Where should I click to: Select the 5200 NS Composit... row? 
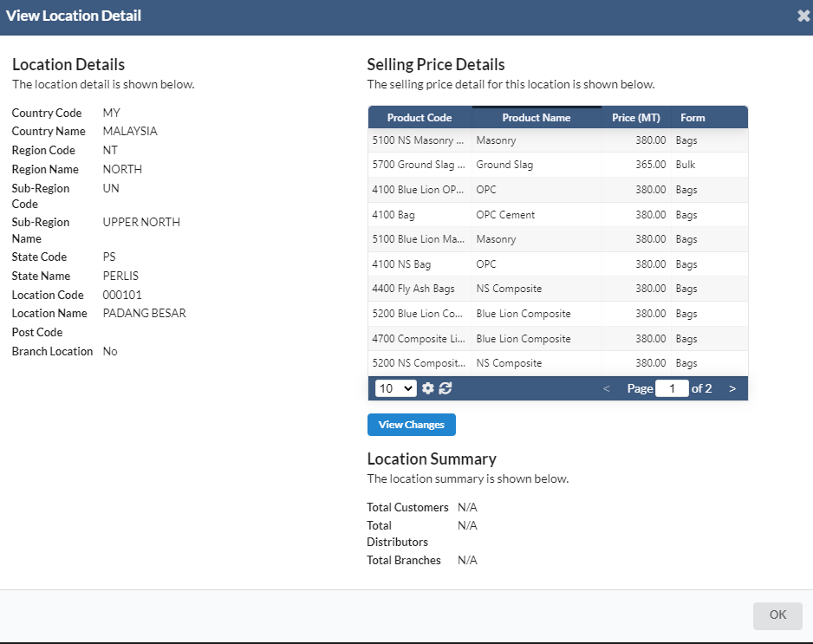pyautogui.click(x=558, y=363)
